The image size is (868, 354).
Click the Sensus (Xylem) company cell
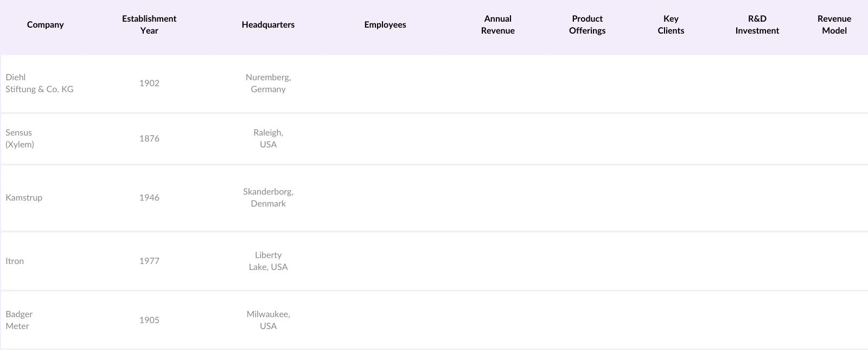[20, 139]
